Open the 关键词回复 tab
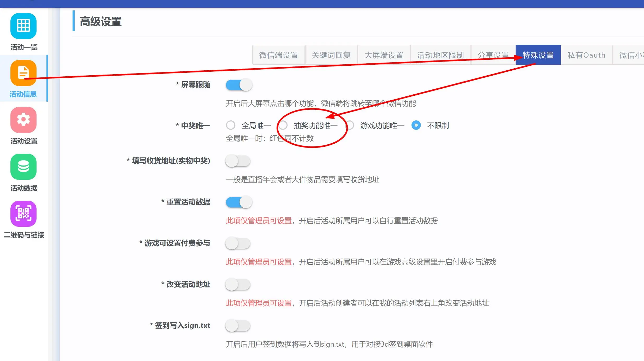 [x=331, y=55]
